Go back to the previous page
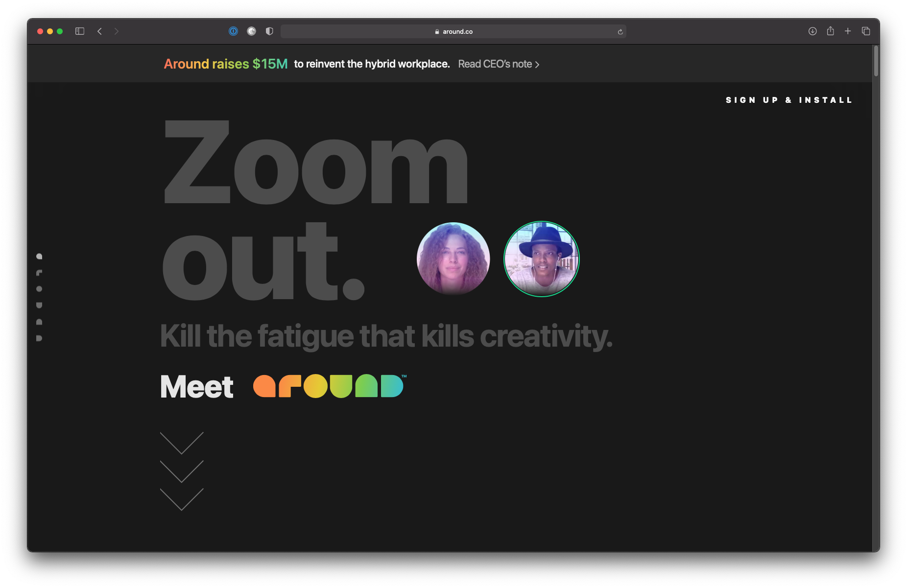 coord(99,31)
